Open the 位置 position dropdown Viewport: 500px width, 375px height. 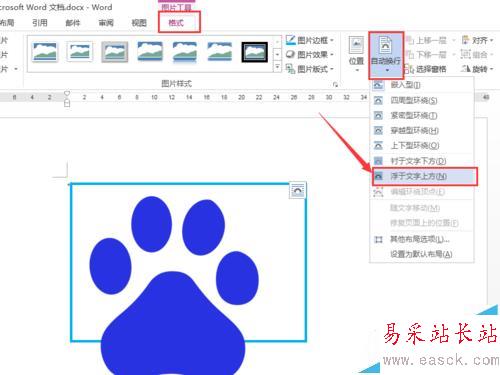[x=356, y=54]
